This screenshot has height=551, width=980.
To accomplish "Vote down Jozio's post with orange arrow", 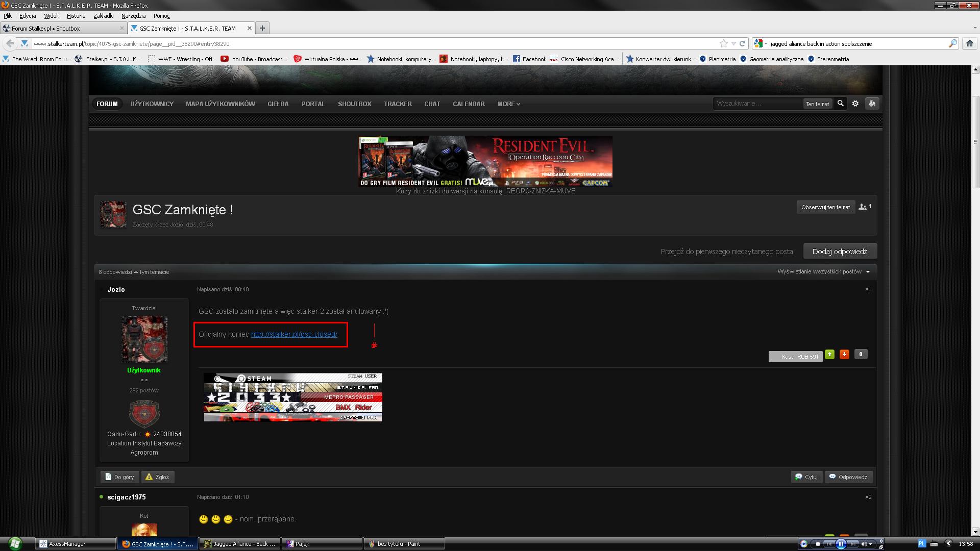I will (x=845, y=354).
